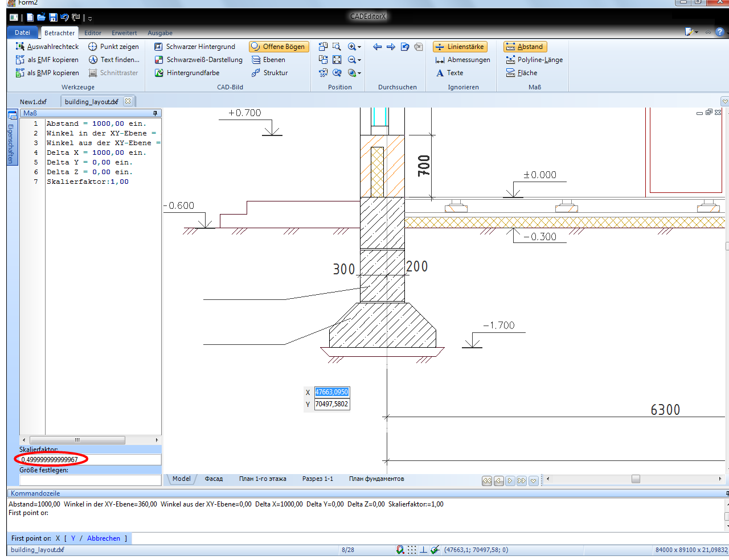Click Abbrechen in the command prompt

pos(103,538)
